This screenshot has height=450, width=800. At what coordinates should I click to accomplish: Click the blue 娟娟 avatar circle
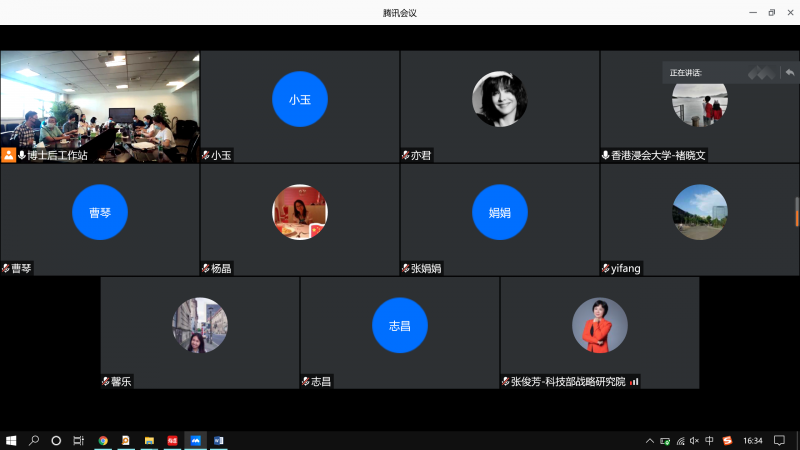click(x=500, y=212)
